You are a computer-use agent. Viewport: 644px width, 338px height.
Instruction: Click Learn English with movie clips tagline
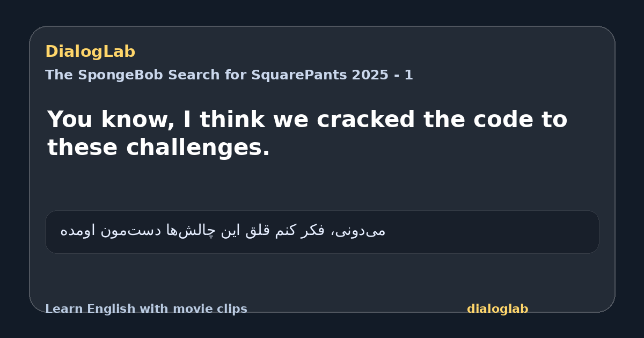pos(146,309)
